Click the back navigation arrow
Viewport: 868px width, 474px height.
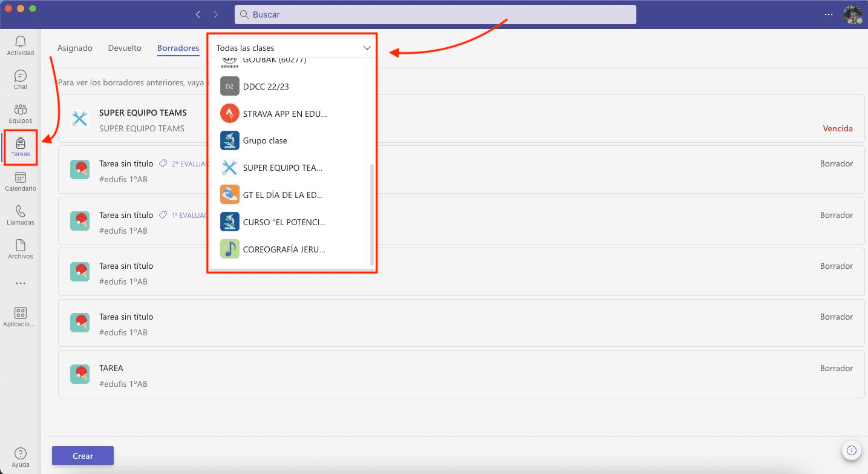coord(198,15)
